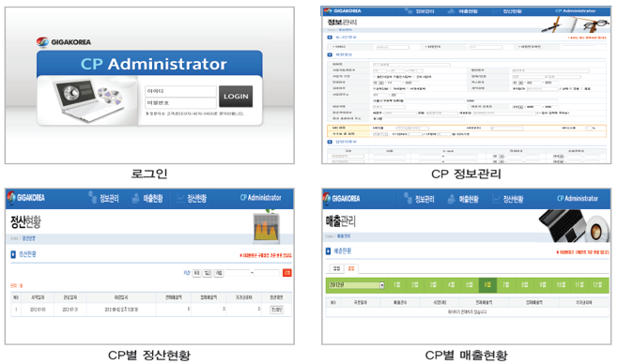Image resolution: width=618 pixels, height=364 pixels.
Task: Click 정산확인 button in settlement table row
Action: pyautogui.click(x=276, y=310)
